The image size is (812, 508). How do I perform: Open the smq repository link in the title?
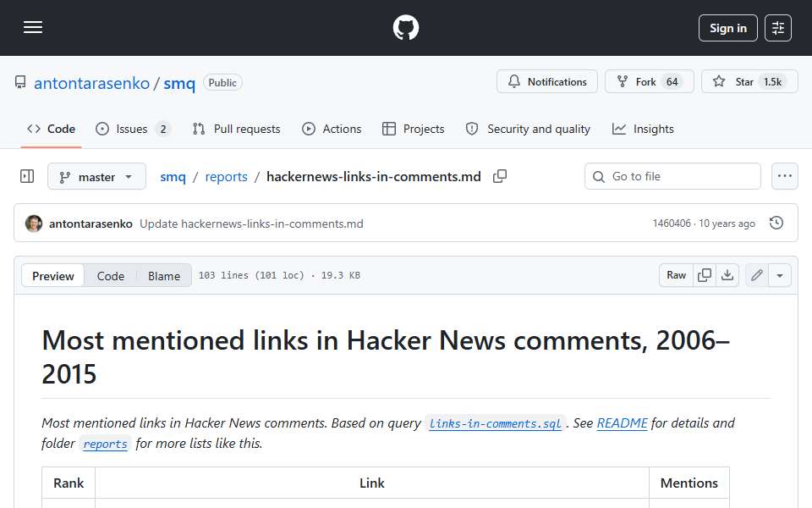pos(179,83)
